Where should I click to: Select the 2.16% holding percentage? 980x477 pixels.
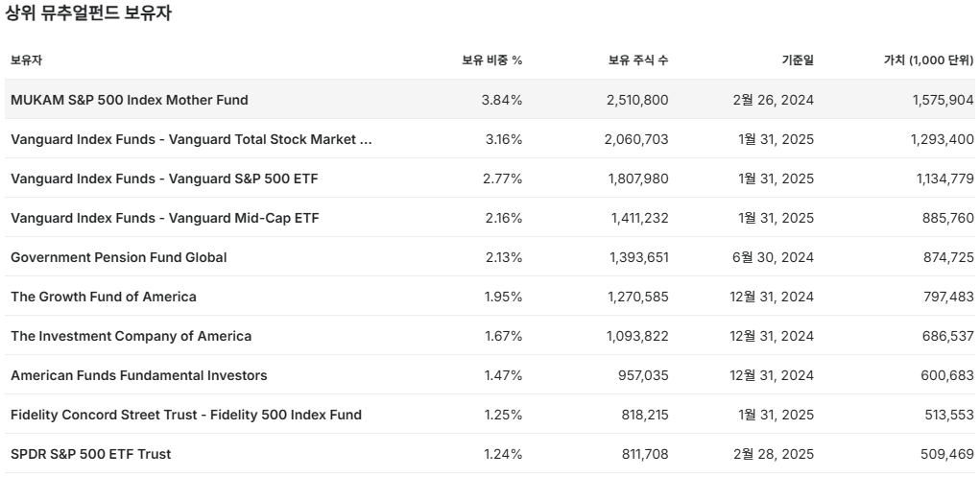[503, 218]
